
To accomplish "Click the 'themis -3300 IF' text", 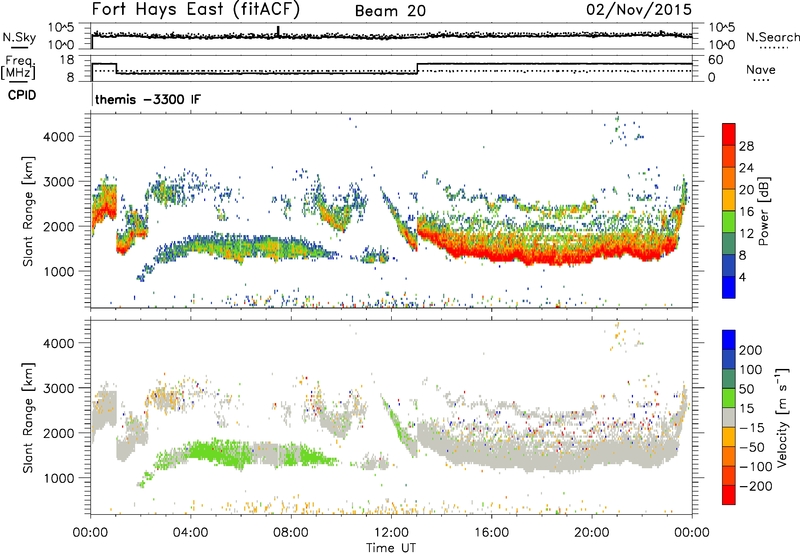I will coord(148,99).
